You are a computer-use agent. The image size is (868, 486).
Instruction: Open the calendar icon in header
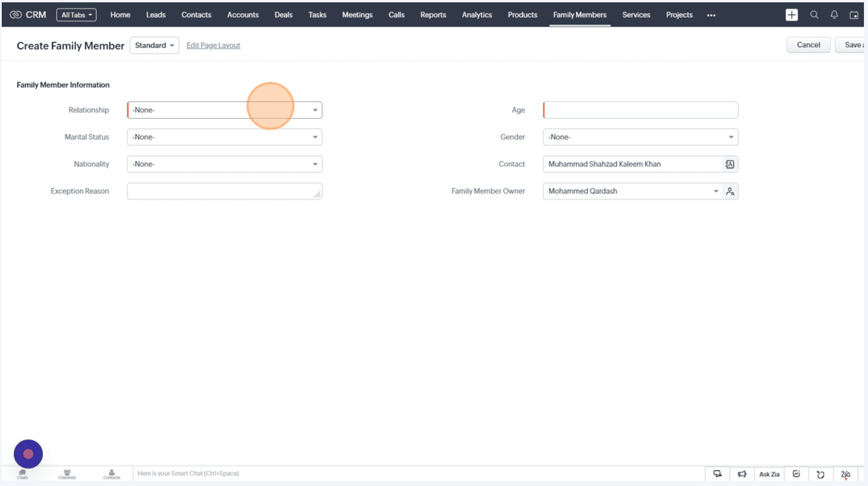pos(854,15)
